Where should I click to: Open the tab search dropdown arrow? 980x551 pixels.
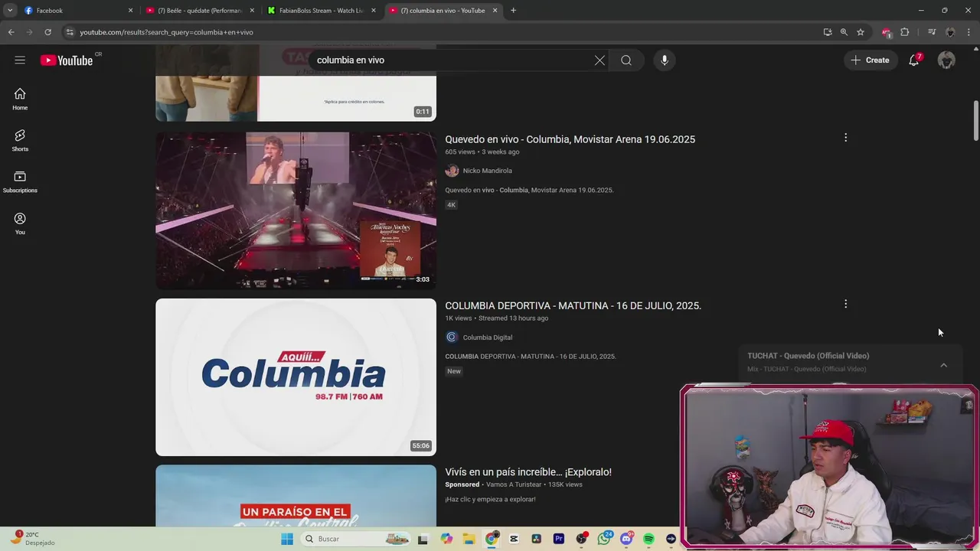point(11,11)
